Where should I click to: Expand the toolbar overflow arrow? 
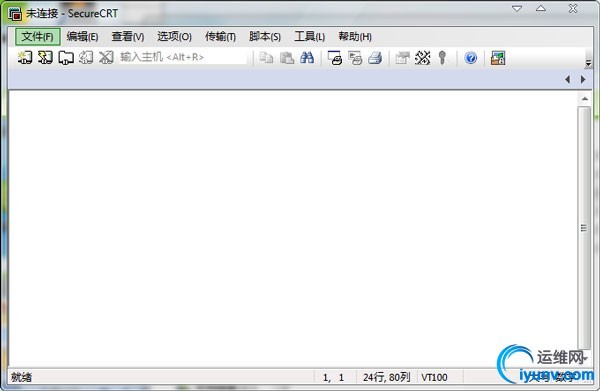click(589, 64)
